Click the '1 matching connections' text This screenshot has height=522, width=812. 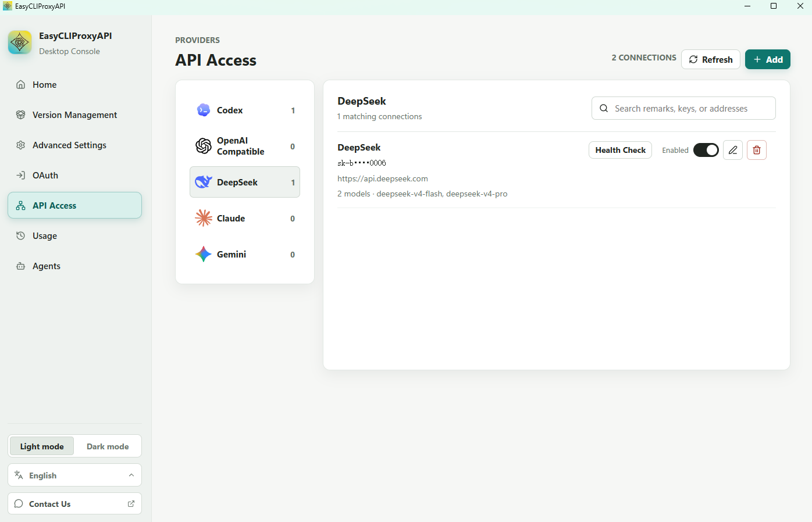[380, 116]
